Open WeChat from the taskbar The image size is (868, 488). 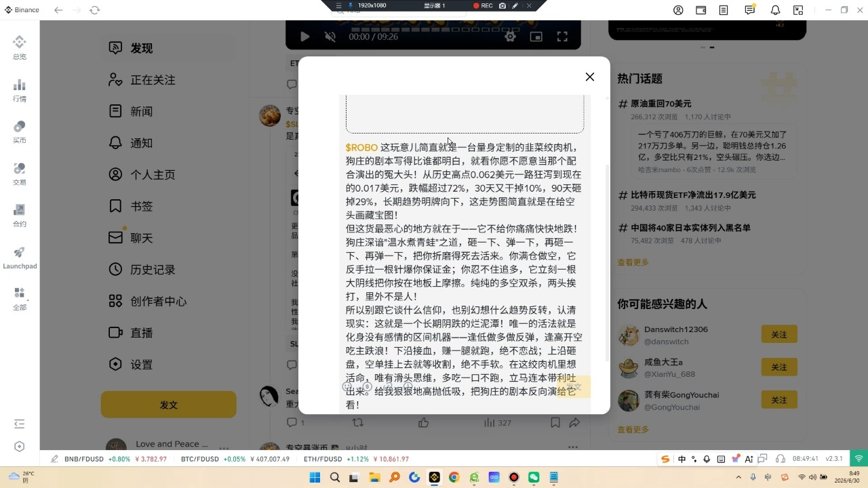pos(534,477)
